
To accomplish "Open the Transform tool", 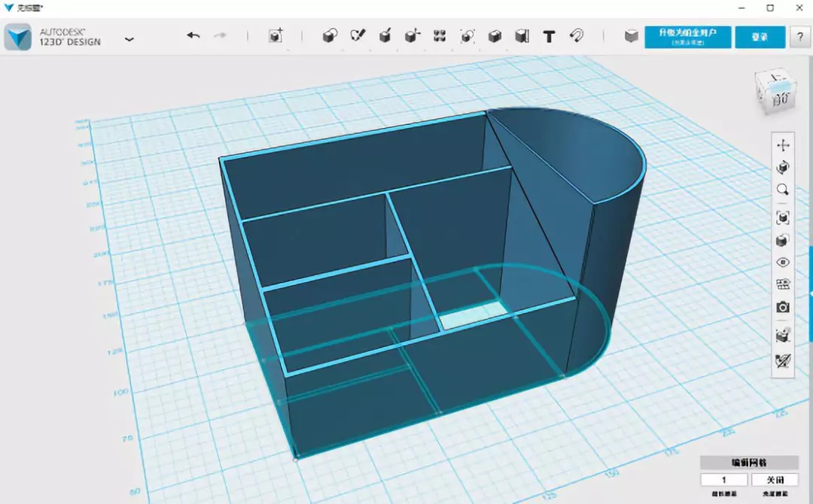I will click(x=276, y=36).
